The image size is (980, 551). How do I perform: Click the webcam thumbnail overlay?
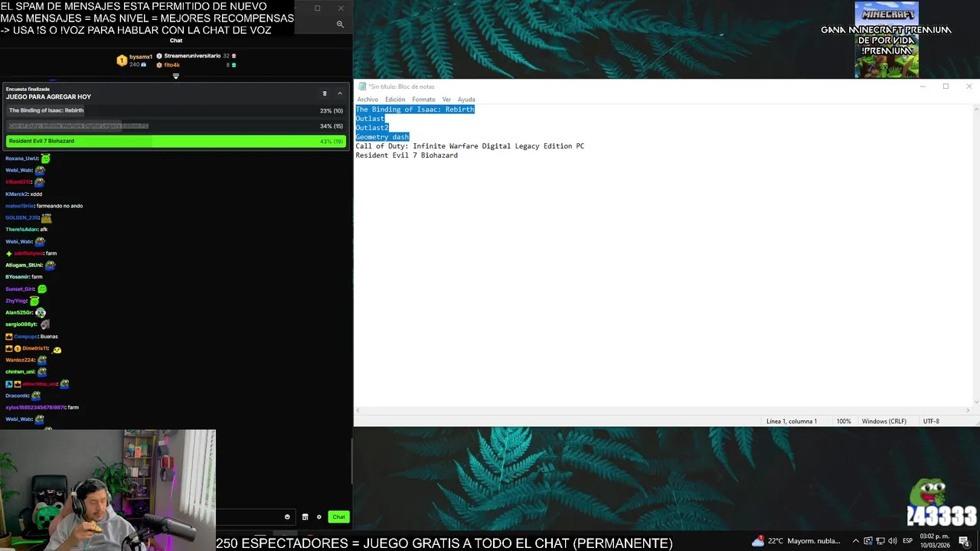pyautogui.click(x=108, y=490)
